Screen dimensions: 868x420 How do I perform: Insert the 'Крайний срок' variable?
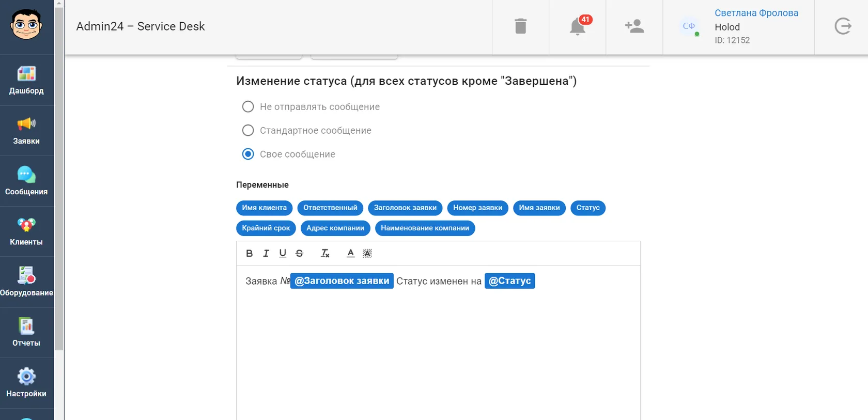tap(266, 228)
